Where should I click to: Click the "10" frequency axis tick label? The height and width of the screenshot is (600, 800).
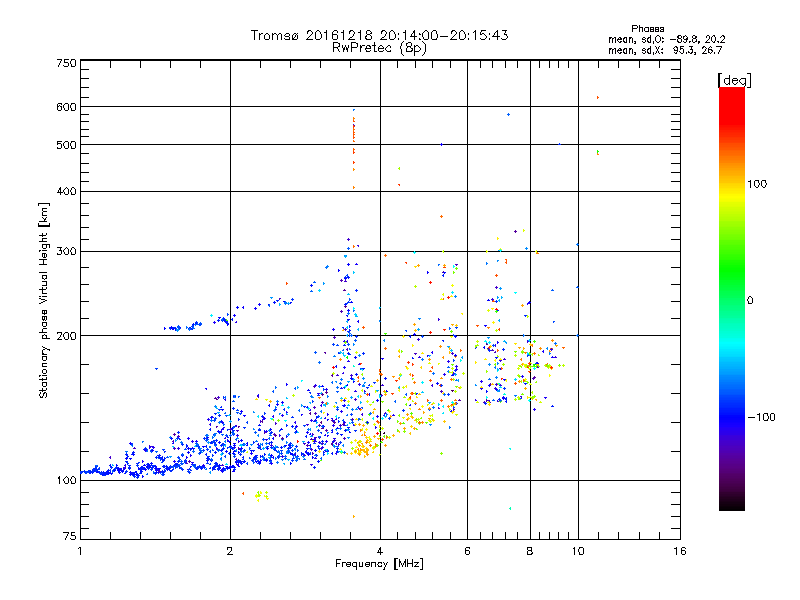[x=578, y=551]
